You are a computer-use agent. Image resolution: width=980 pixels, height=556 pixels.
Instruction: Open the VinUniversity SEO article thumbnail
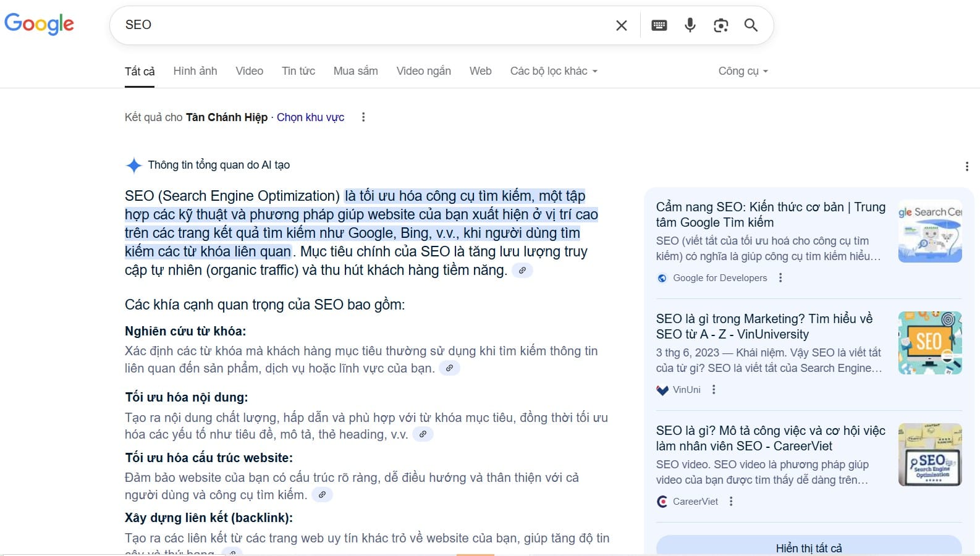[929, 343]
